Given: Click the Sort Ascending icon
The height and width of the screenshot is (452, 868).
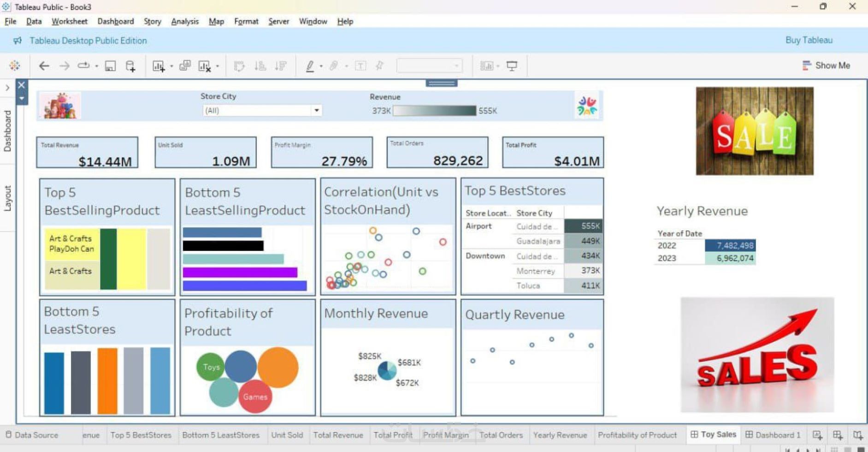Looking at the screenshot, I should (260, 66).
